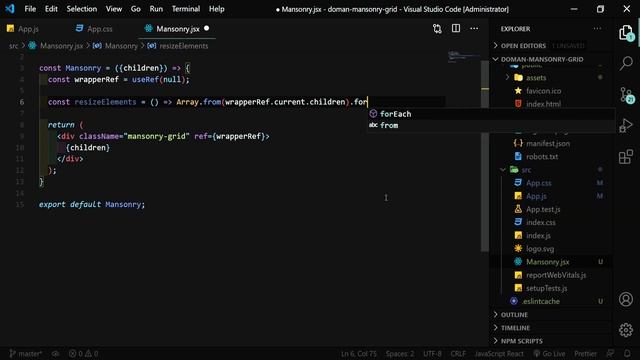
Task: Open the Run and Debug icon
Action: (626, 125)
